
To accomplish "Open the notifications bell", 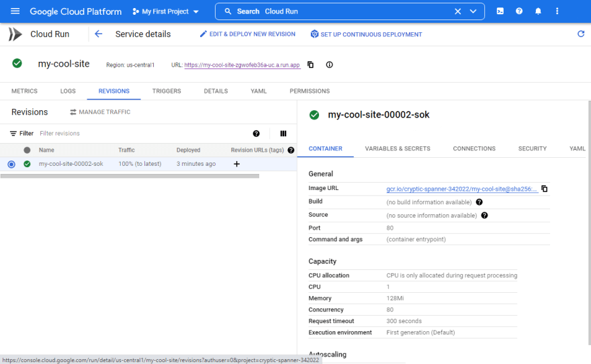I will [x=538, y=11].
